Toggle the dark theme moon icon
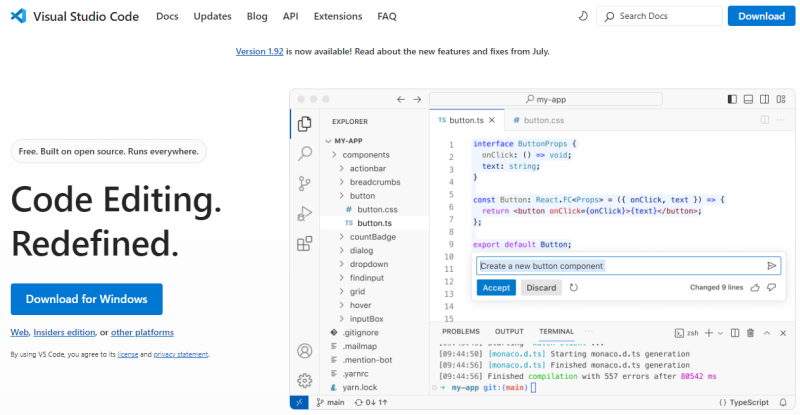The width and height of the screenshot is (800, 415). click(x=583, y=16)
